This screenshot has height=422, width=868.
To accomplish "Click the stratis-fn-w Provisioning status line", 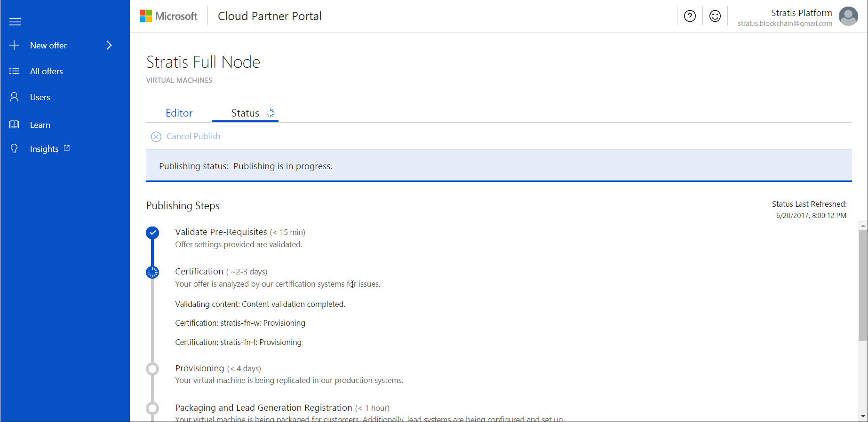I will 240,323.
